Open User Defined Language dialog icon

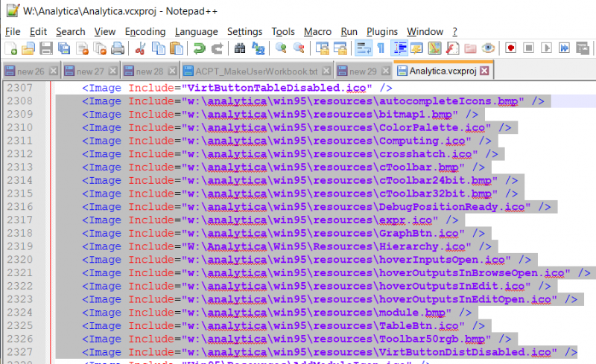coord(417,48)
